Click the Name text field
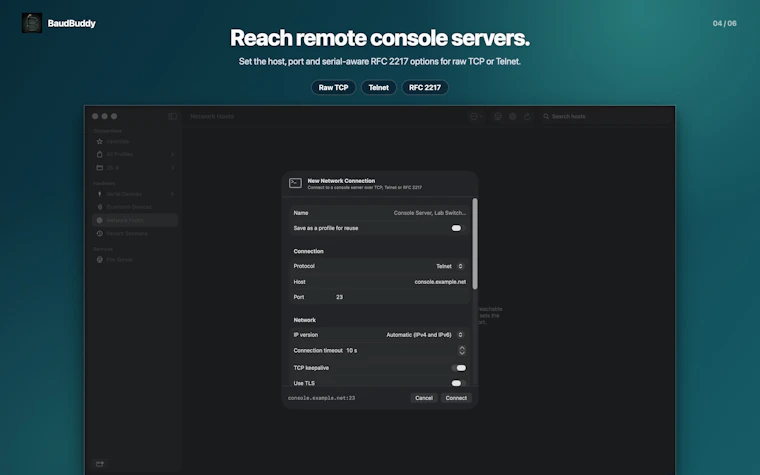 coord(380,213)
